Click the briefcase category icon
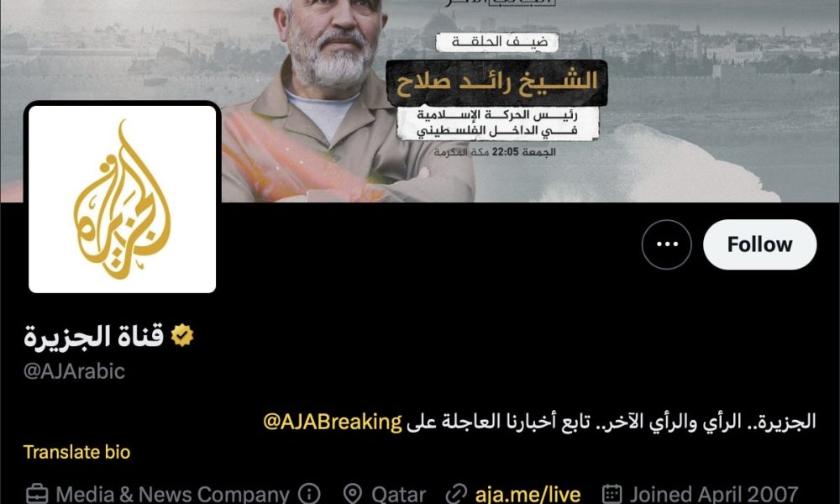The height and width of the screenshot is (504, 840). pos(36,495)
